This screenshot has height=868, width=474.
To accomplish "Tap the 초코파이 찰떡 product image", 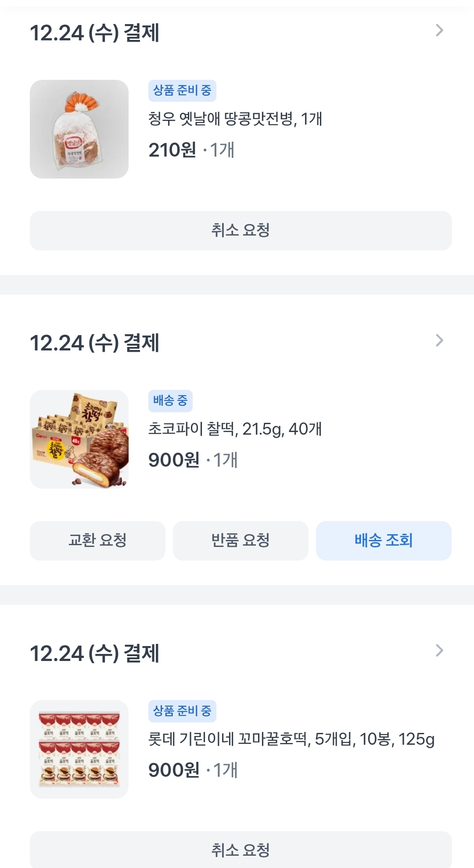I will (x=79, y=439).
